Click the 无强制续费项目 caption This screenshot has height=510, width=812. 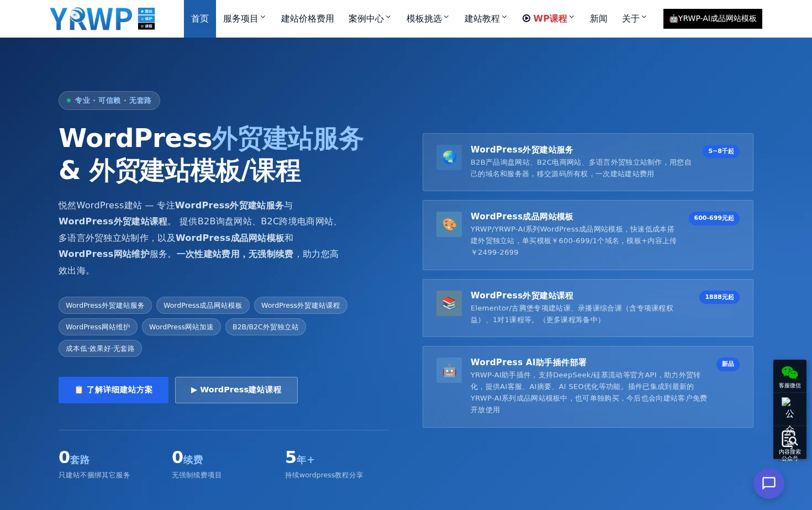197,475
